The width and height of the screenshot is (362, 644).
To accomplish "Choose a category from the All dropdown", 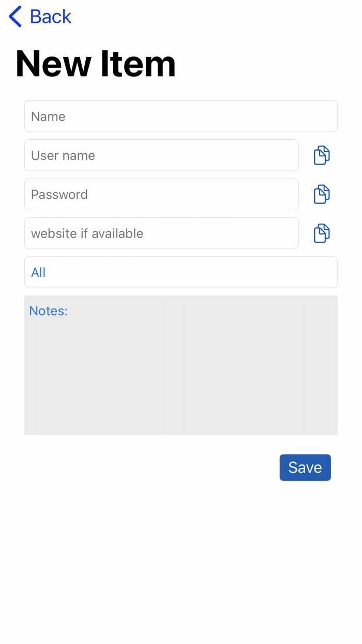I will click(181, 272).
